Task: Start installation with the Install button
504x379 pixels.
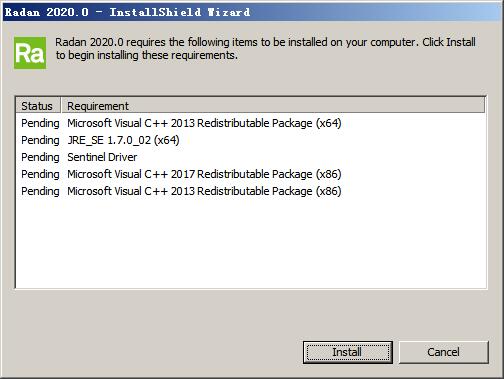Action: click(x=348, y=352)
